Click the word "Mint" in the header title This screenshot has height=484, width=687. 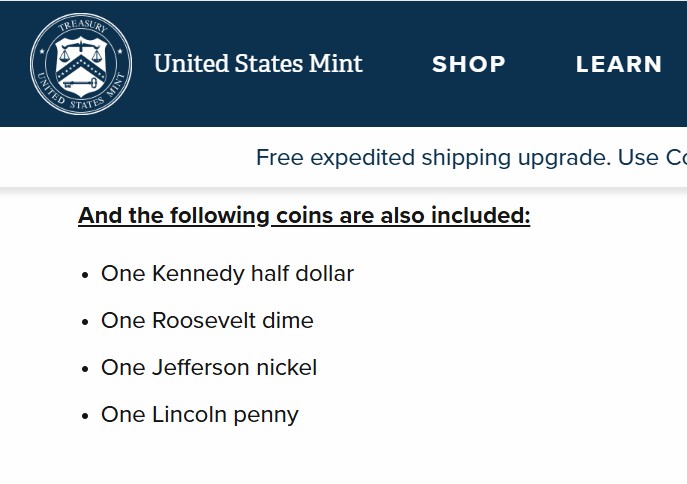(336, 64)
